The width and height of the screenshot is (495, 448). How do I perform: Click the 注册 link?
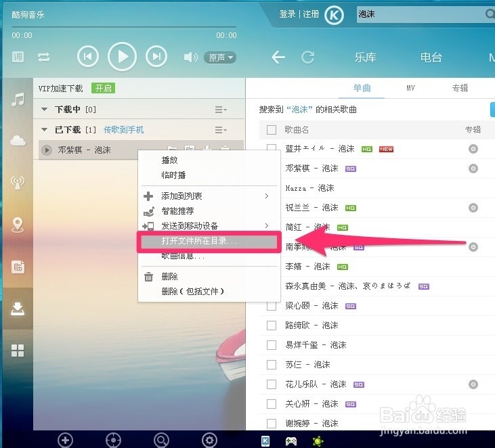[311, 14]
